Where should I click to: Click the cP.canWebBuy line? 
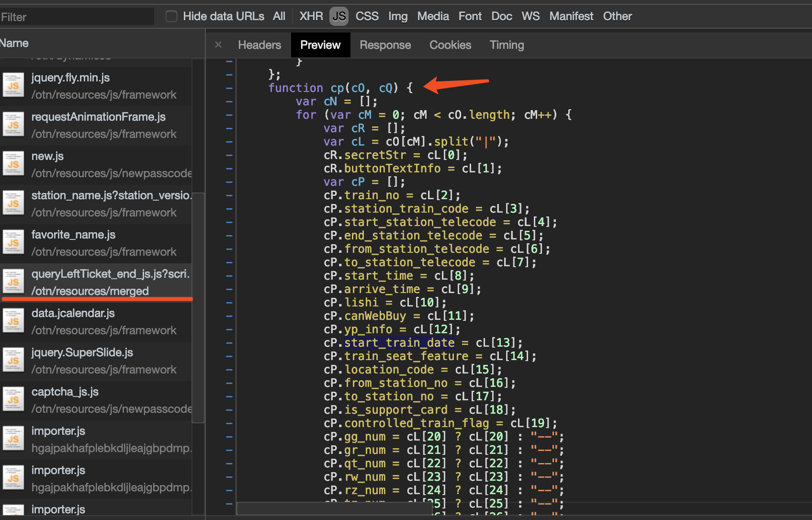coord(399,316)
